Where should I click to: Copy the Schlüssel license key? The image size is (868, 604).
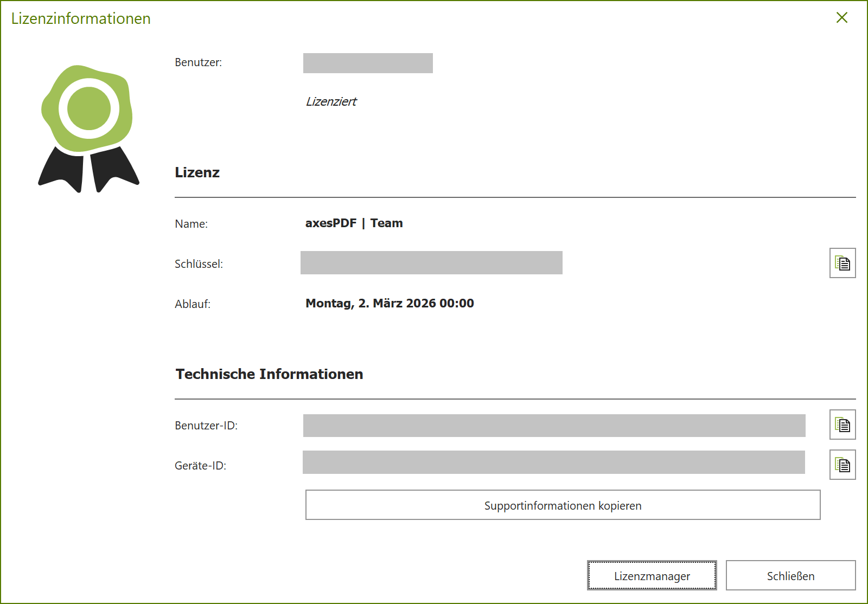[843, 263]
